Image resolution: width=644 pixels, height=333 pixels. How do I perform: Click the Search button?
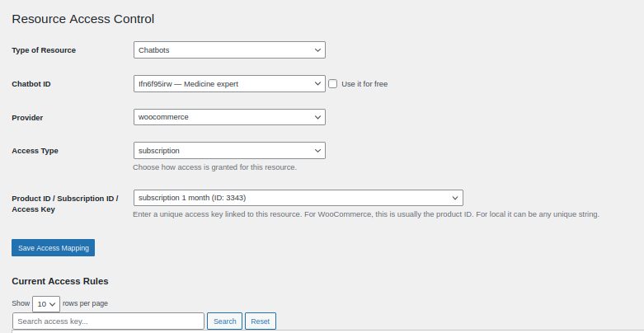pyautogui.click(x=224, y=321)
